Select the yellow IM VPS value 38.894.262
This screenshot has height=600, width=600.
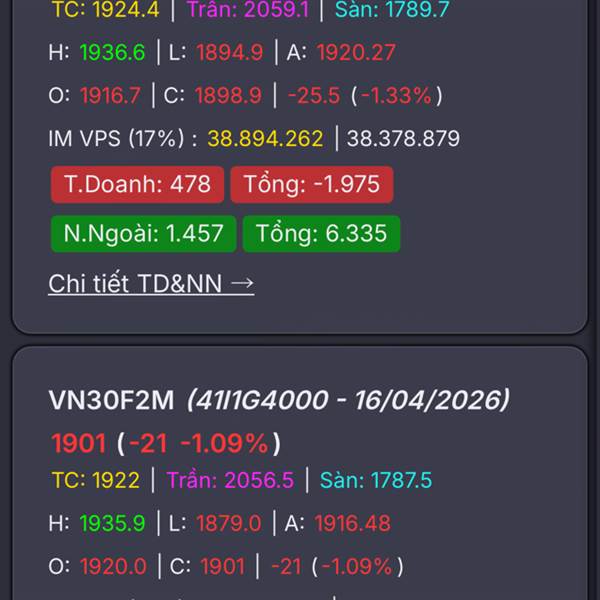tap(266, 139)
